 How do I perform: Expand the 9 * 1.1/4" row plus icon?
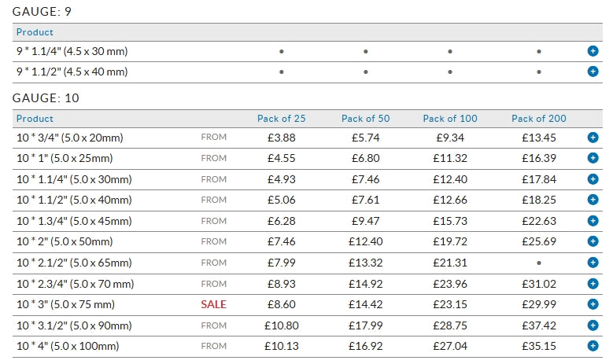pyautogui.click(x=593, y=51)
